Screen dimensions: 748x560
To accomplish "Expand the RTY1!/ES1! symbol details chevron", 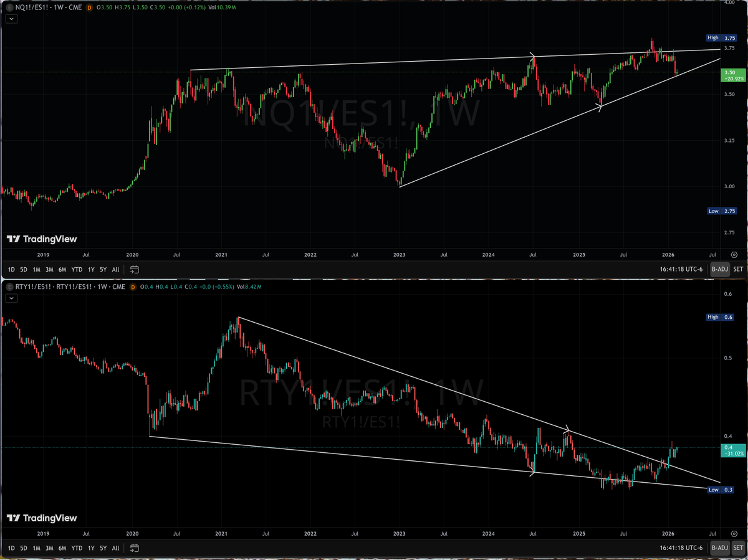I will (11, 298).
